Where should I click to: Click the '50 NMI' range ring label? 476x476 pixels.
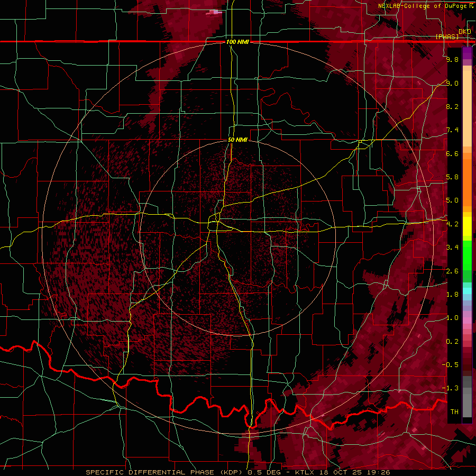237,140
